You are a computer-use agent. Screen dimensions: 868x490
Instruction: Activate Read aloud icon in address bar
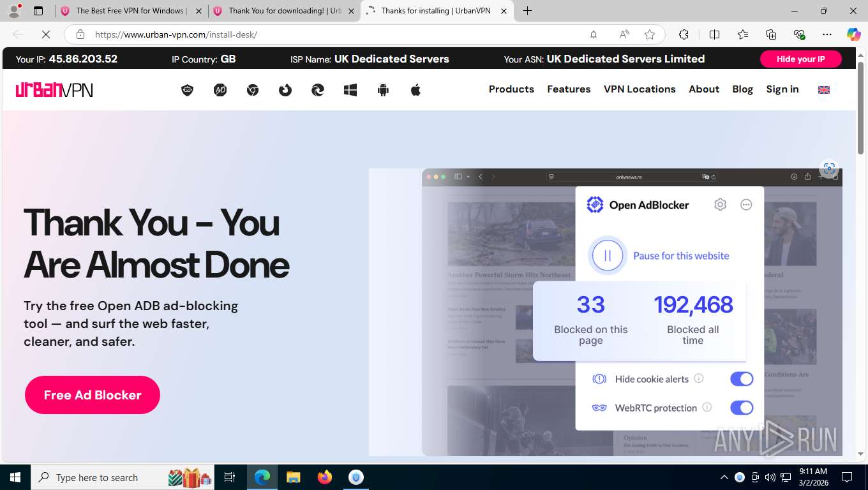[x=624, y=34]
